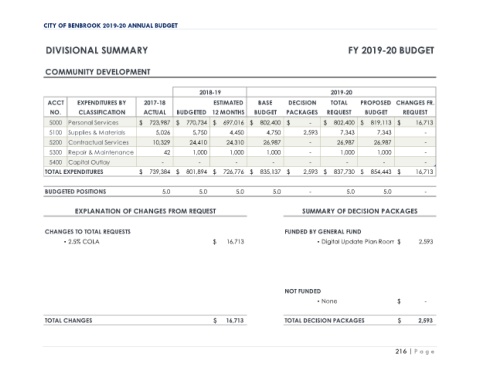Viewport: 480px width, 371px height.
Task: Click the 835,137 total base budget value
Action: [x=270, y=172]
